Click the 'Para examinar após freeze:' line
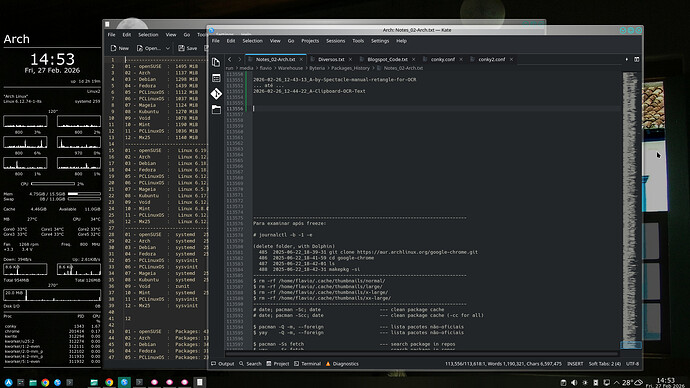Viewport: 690px width, 388px height. click(289, 223)
